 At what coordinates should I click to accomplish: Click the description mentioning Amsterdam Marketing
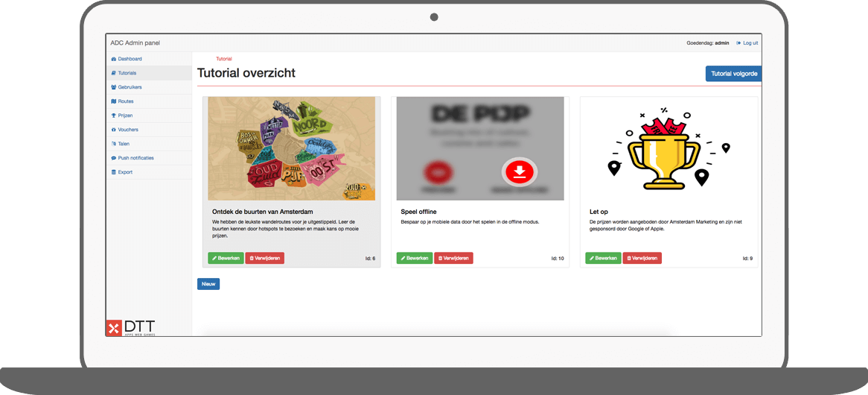pyautogui.click(x=667, y=225)
